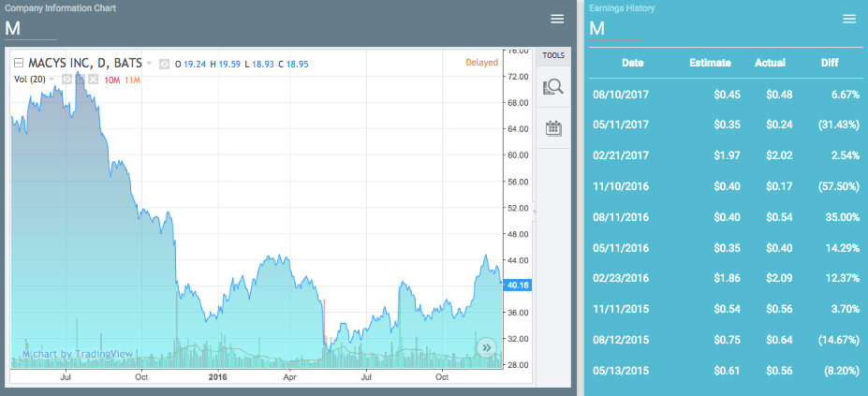Open the calendar date-range tool icon
This screenshot has height=396, width=868.
point(553,128)
